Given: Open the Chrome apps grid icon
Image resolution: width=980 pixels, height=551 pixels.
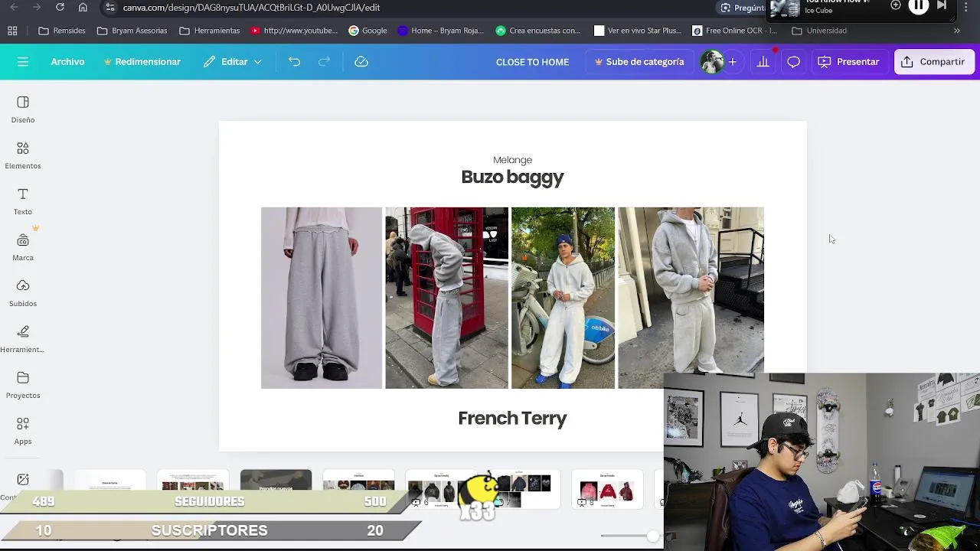Looking at the screenshot, I should pos(12,31).
